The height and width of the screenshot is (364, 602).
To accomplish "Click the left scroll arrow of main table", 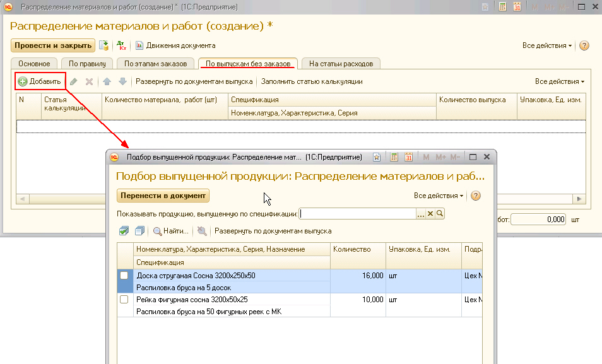I will click(23, 199).
